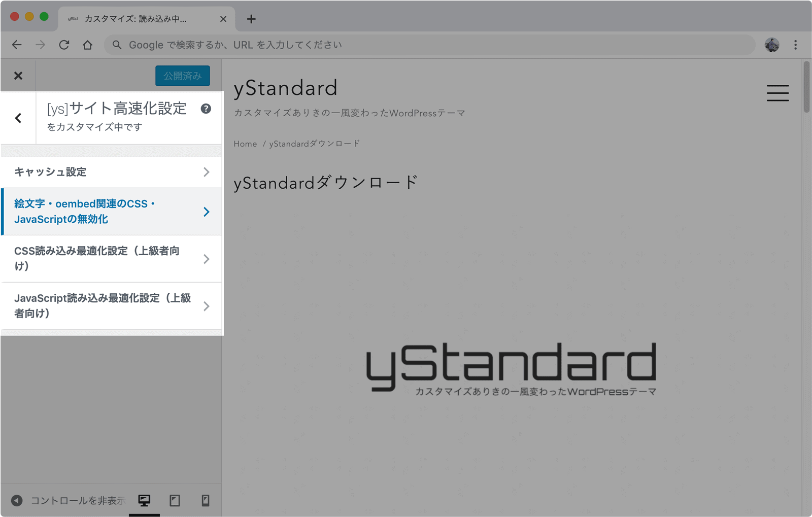Screen dimensions: 812x517
Task: Click chevron beside CSS読み込み最適化設定
Action: click(206, 259)
